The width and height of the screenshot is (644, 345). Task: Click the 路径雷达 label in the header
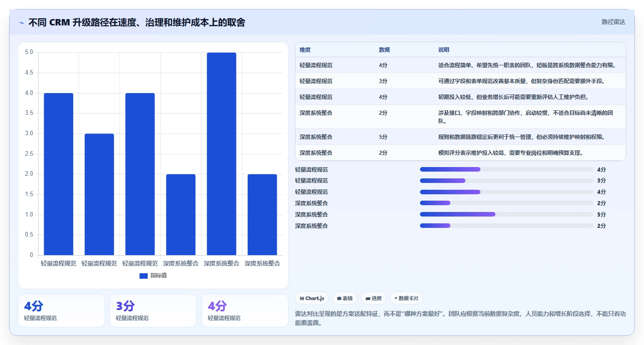613,22
